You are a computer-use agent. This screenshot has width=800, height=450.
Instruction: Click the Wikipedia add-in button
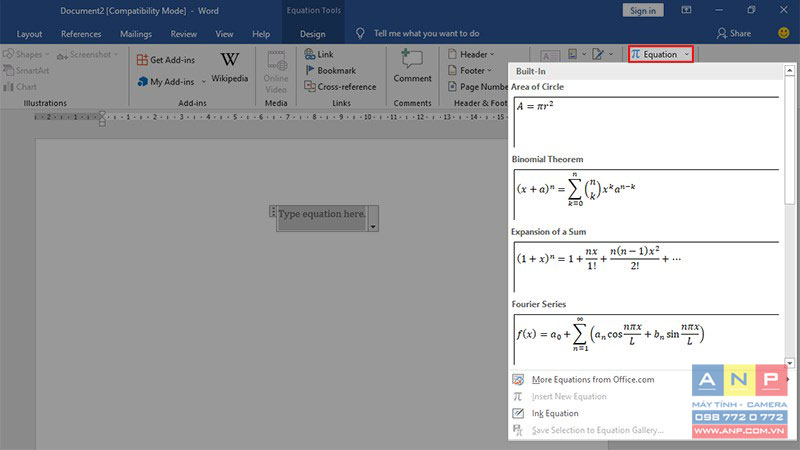[230, 67]
